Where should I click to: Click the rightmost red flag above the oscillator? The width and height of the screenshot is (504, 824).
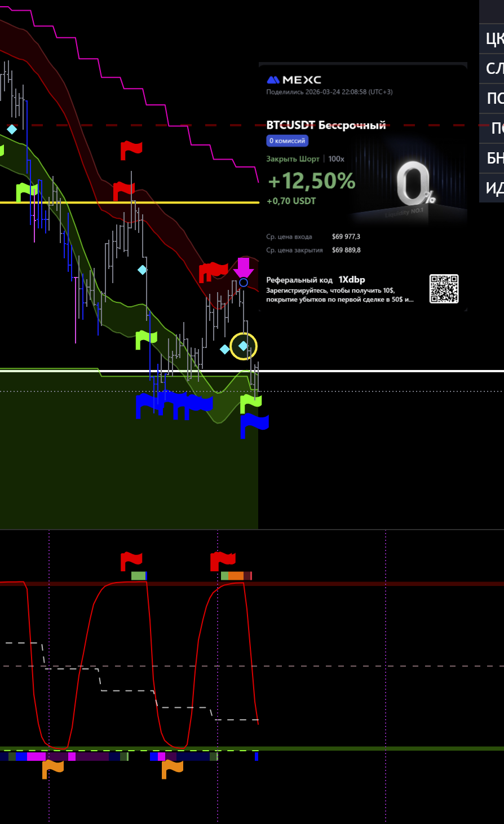point(223,561)
